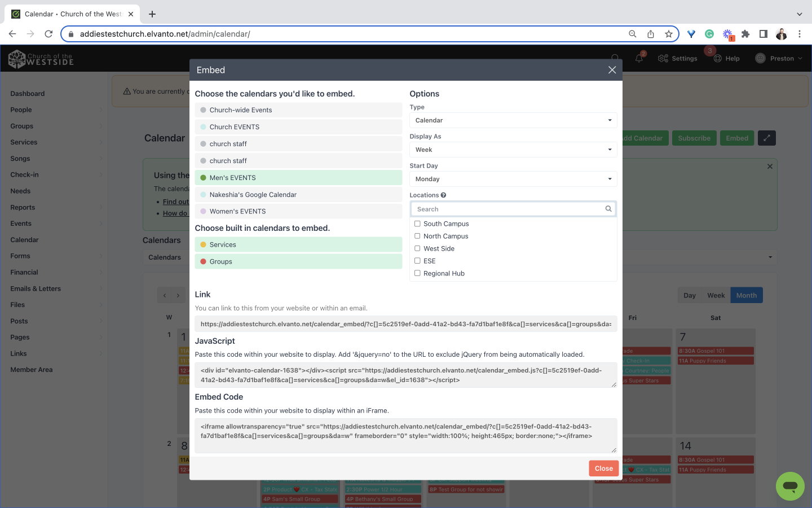Screen dimensions: 812x508
Task: Click the red Close button
Action: 603,468
